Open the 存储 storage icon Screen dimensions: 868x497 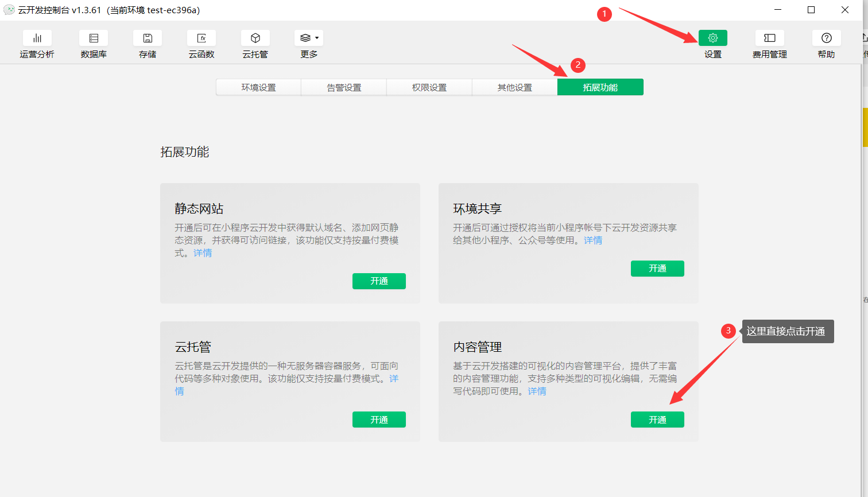(148, 38)
